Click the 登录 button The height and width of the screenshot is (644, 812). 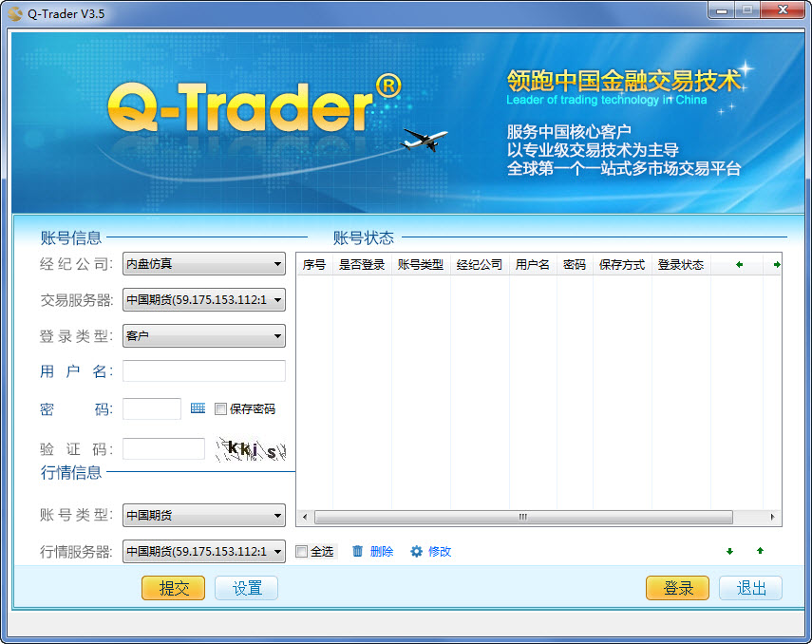coord(677,588)
